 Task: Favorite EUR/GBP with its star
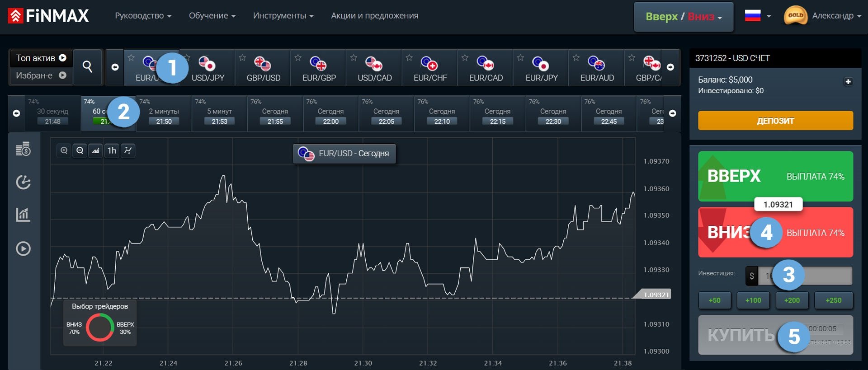tap(298, 57)
